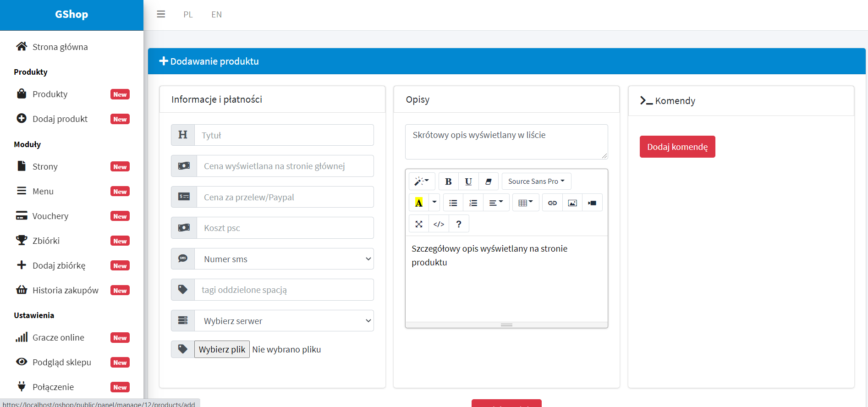
Task: Toggle bold formatting in the editor
Action: [x=448, y=181]
